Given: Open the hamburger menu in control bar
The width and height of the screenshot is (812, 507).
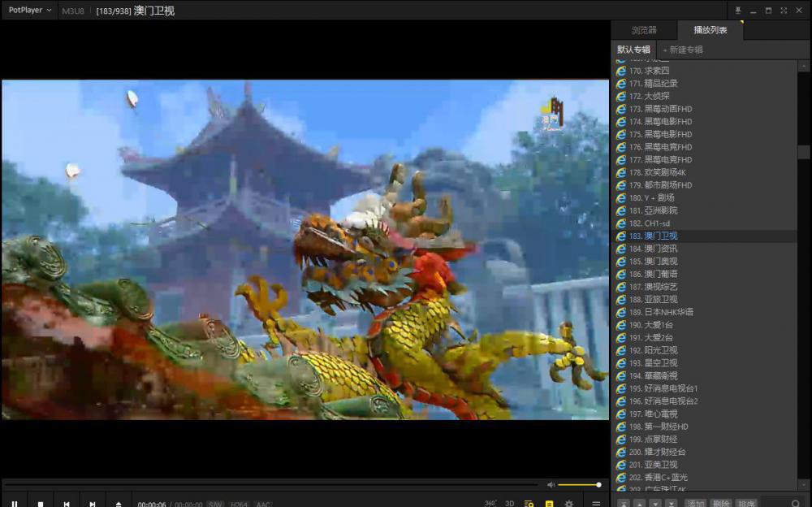Looking at the screenshot, I should pos(596,504).
